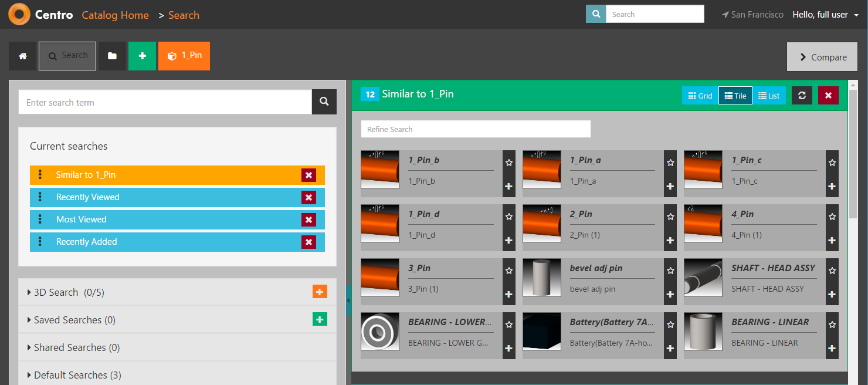This screenshot has width=868, height=385.
Task: Add new 3D Search with orange plus
Action: (x=320, y=292)
